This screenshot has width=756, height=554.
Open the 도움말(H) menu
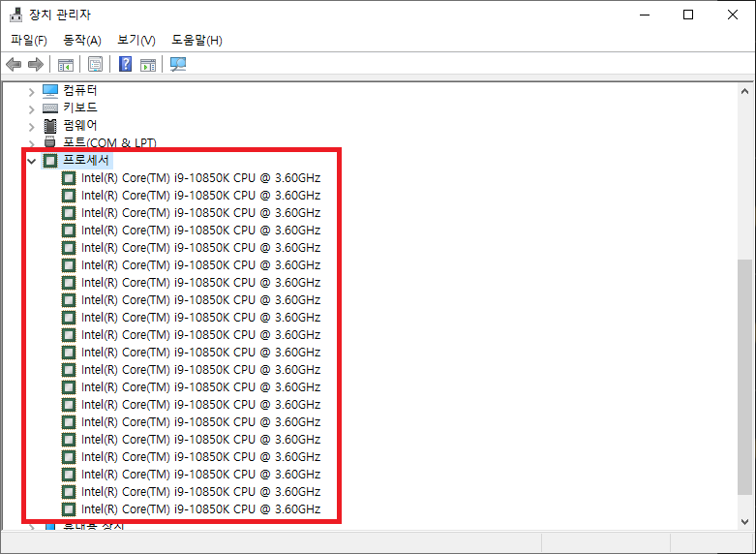[x=197, y=40]
